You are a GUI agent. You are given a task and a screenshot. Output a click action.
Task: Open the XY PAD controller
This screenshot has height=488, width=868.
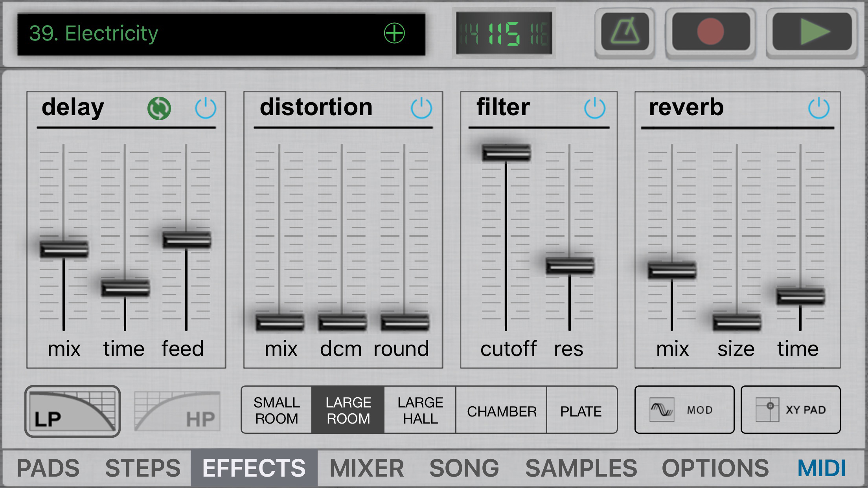pos(791,410)
